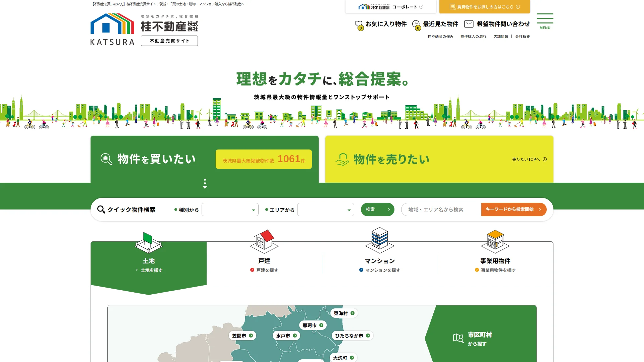Open the hamburger MENU icon
644x362 pixels.
point(545,22)
